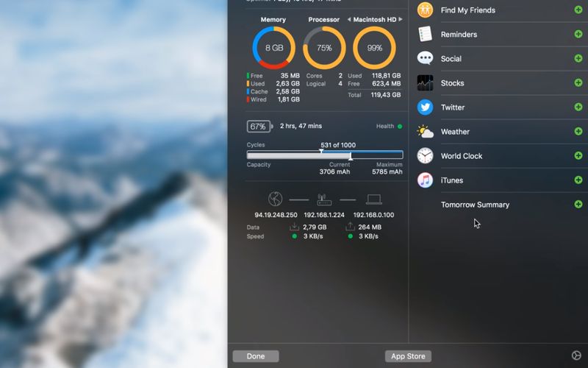
Task: Switch to previous disk using left arrow
Action: (x=349, y=20)
